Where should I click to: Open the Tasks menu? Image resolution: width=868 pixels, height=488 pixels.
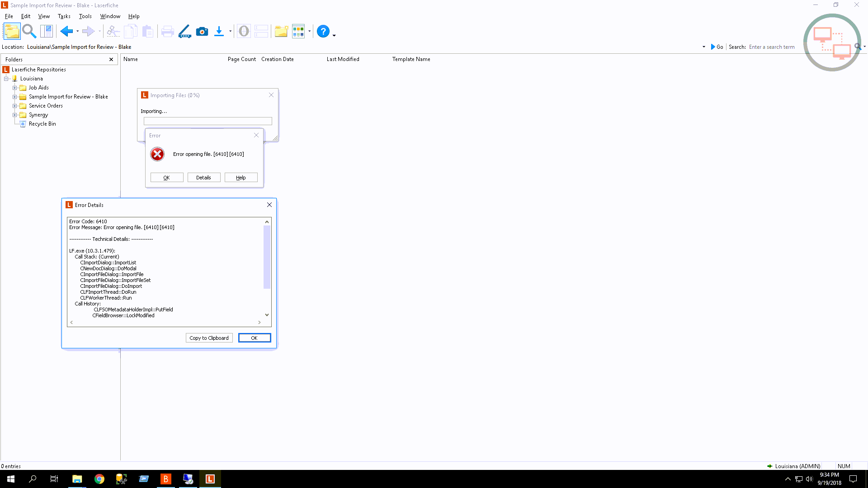pyautogui.click(x=64, y=16)
